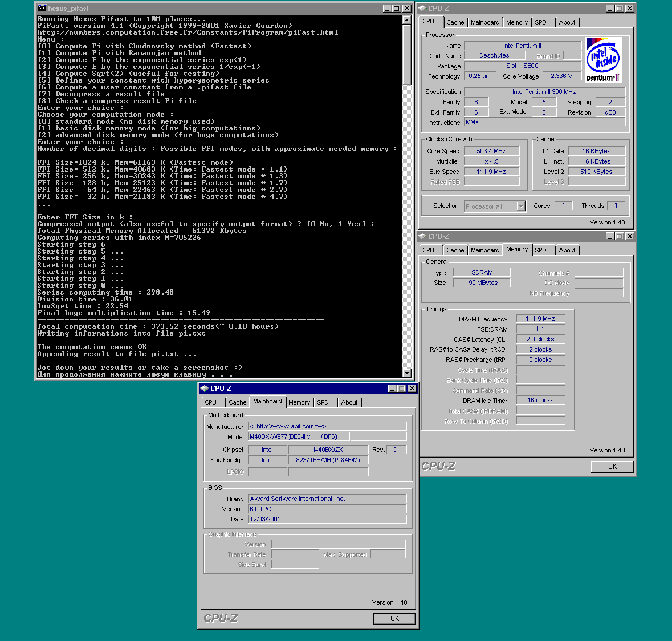Click the DRAM Idle Timer 16 clocks value

540,400
